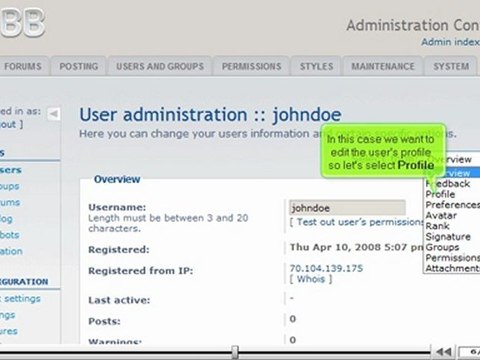Pick Signature in the dropdown list
The height and width of the screenshot is (360, 480).
tap(452, 237)
